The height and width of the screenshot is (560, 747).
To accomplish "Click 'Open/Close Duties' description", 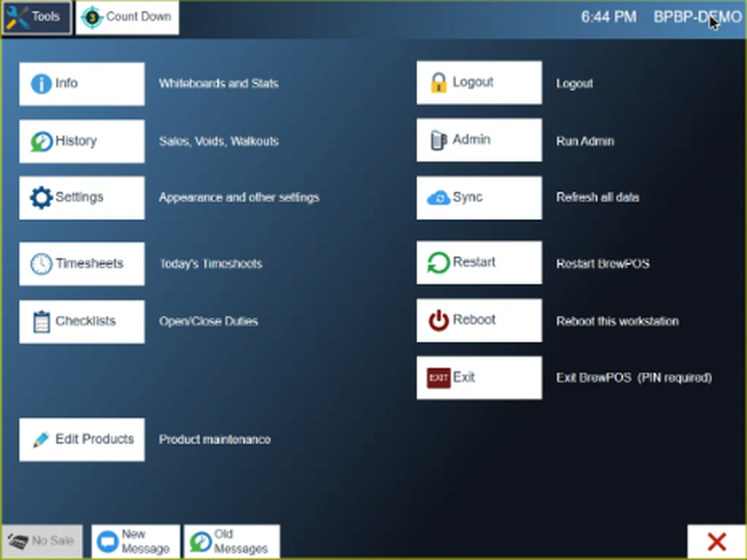I will pos(209,322).
